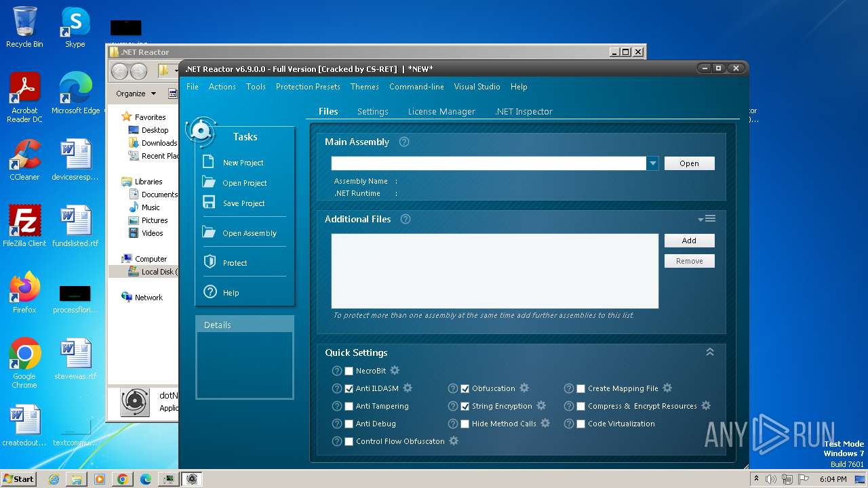Screen dimensions: 868x488
Task: Expand the Main Assembly path dropdown arrow
Action: tap(652, 163)
